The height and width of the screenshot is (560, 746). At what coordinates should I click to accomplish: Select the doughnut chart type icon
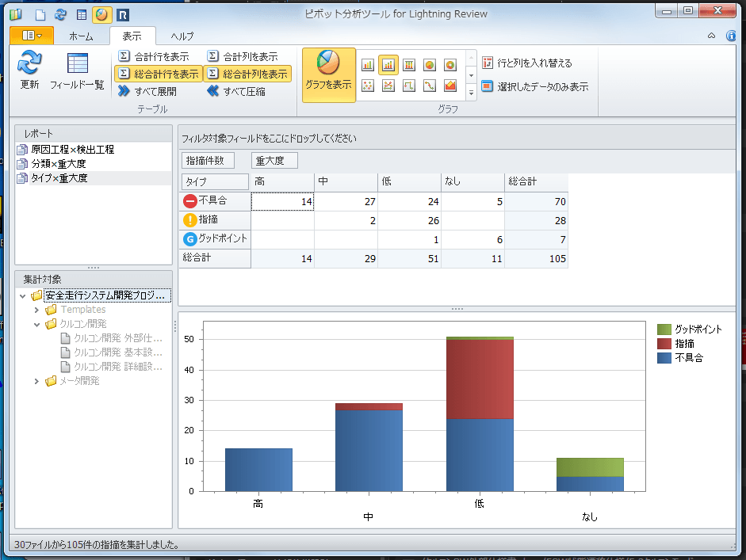point(450,65)
